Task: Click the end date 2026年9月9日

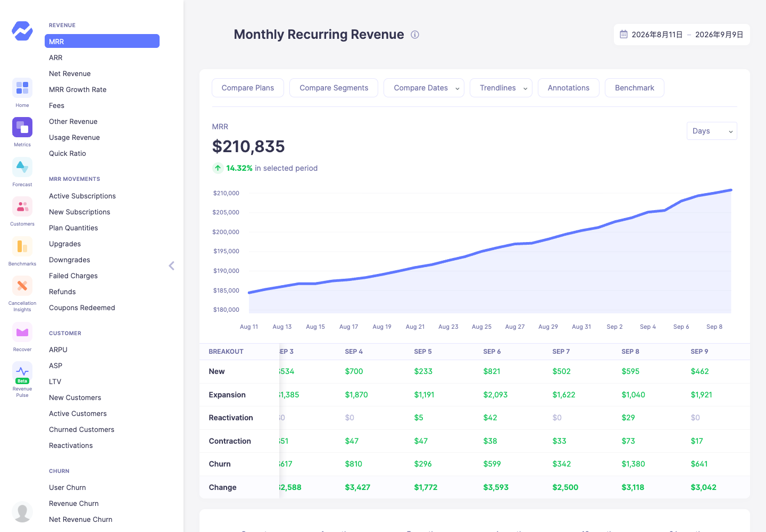Action: (719, 35)
